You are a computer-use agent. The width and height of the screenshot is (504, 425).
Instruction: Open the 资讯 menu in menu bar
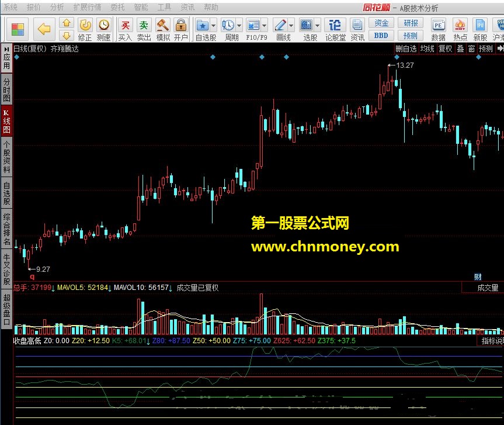[x=187, y=7]
